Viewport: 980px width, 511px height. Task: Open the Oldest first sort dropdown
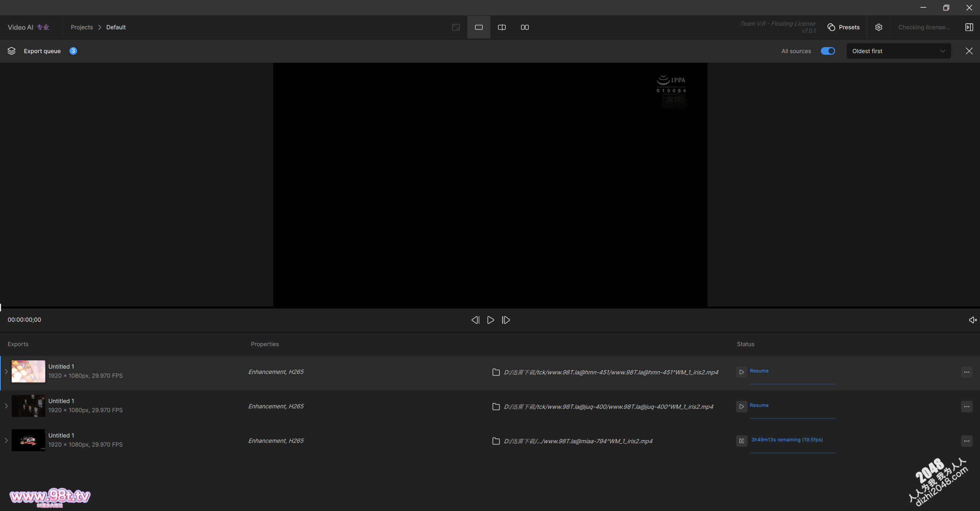point(898,51)
